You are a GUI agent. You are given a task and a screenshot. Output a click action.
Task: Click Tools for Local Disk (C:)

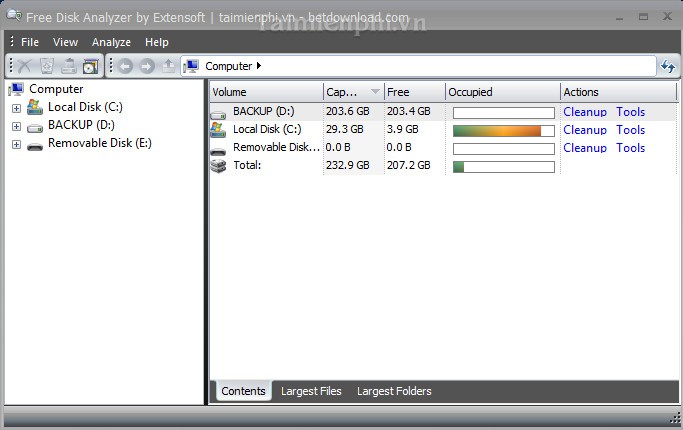click(x=630, y=130)
